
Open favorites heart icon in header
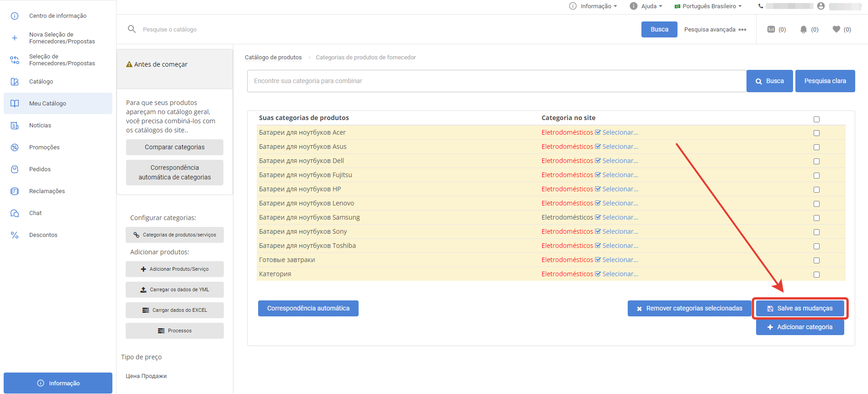836,29
